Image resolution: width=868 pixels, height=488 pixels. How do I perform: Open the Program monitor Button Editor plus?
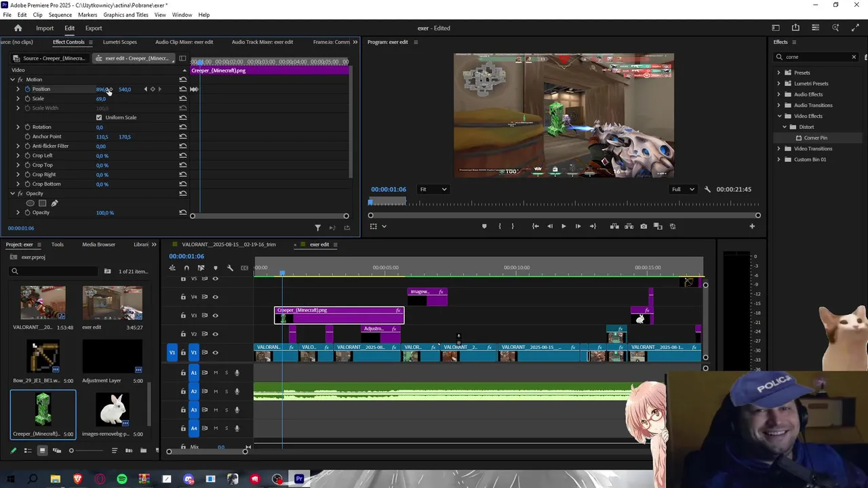(x=752, y=226)
